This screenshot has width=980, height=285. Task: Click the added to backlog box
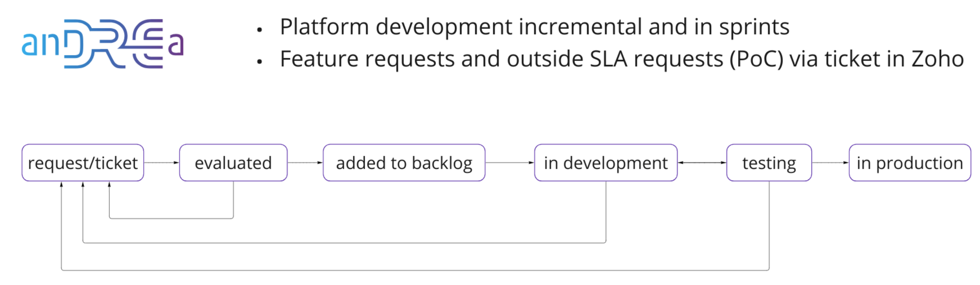click(x=404, y=163)
